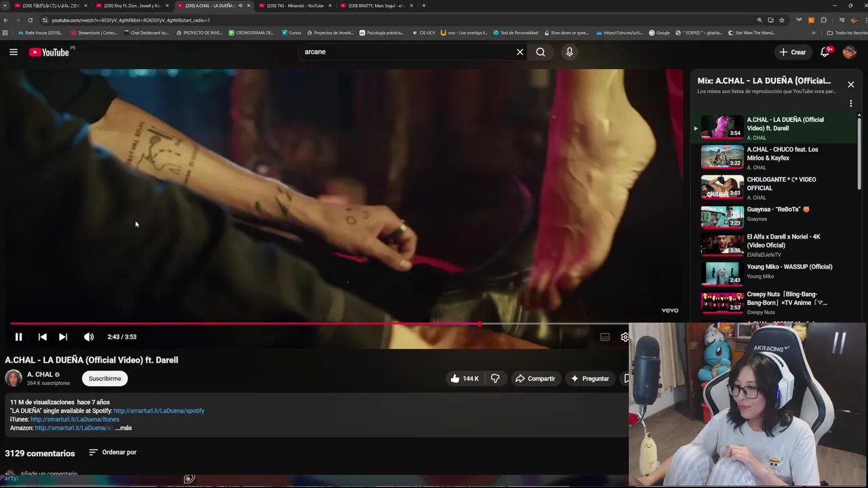868x488 pixels.
Task: Open the Chat Dashboard bookmark
Action: (146, 33)
